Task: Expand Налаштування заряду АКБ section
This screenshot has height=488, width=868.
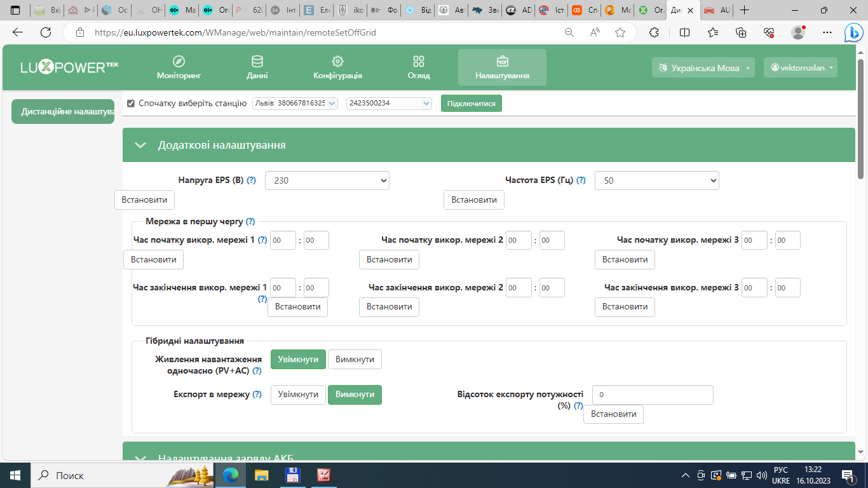Action: tap(140, 458)
